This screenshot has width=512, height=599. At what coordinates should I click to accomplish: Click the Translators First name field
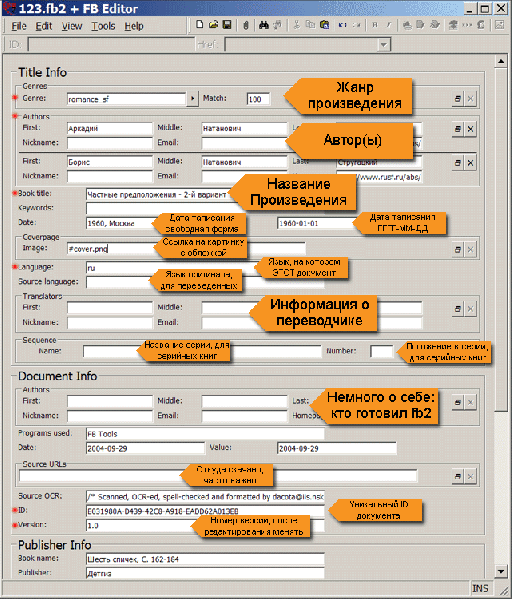pyautogui.click(x=110, y=308)
